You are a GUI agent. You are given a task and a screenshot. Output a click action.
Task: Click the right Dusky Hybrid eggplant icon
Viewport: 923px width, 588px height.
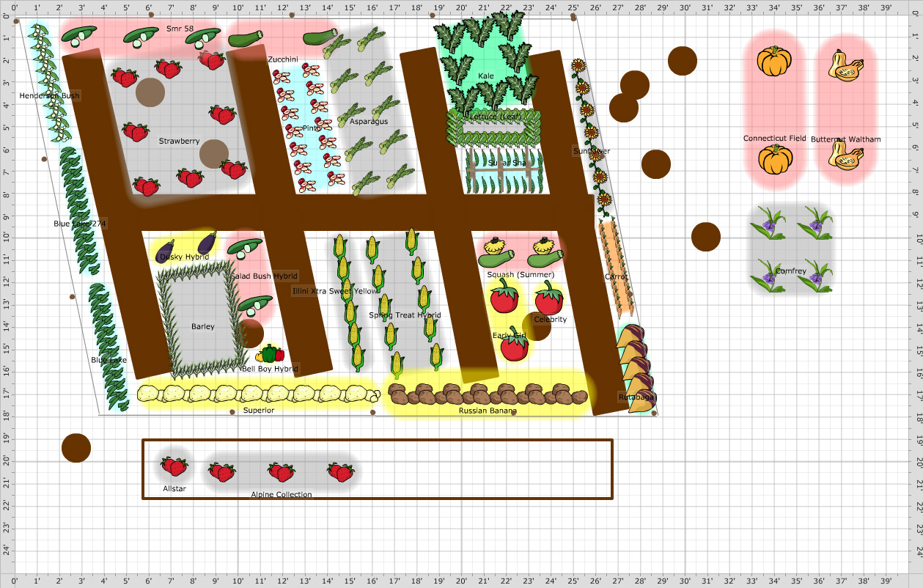click(207, 242)
